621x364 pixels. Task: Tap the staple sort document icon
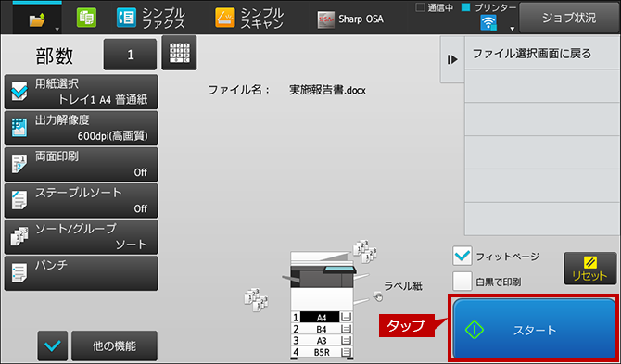tap(19, 200)
